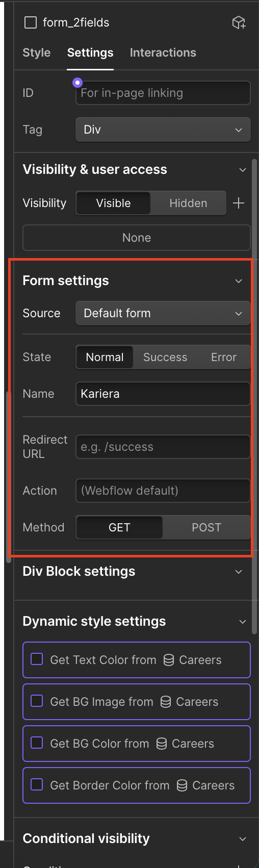The width and height of the screenshot is (259, 868).
Task: Toggle the form_2fields element checkbox
Action: click(x=31, y=22)
